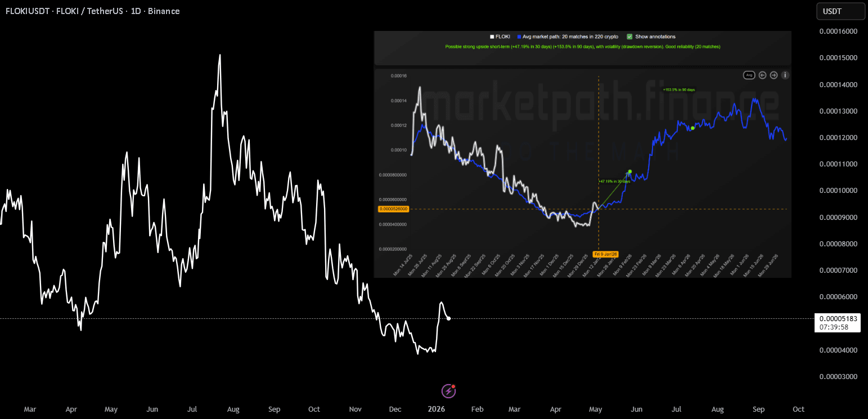868x419 pixels.
Task: Click the right arrow in the forecast chart
Action: point(773,75)
